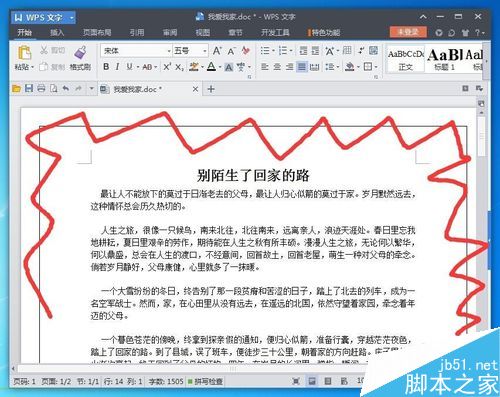Viewport: 500px width, 397px height.
Task: Click the show/hide paragraph marks icon
Action: coord(361,51)
